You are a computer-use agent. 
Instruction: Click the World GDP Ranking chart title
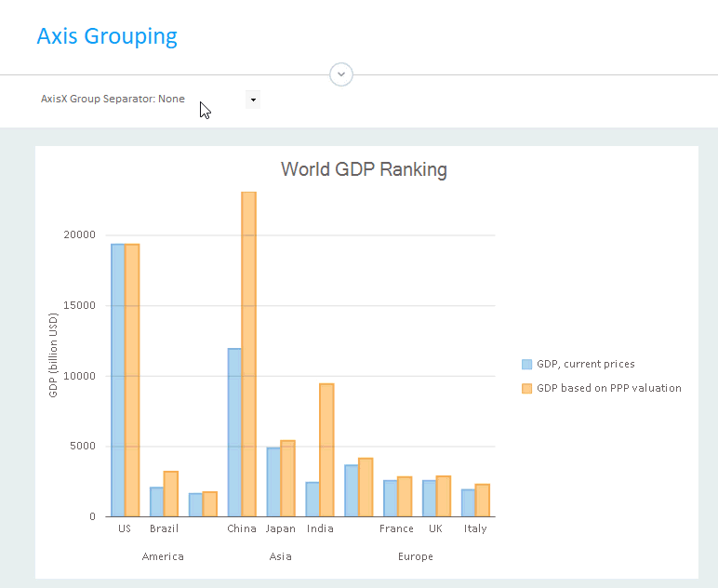coord(364,169)
